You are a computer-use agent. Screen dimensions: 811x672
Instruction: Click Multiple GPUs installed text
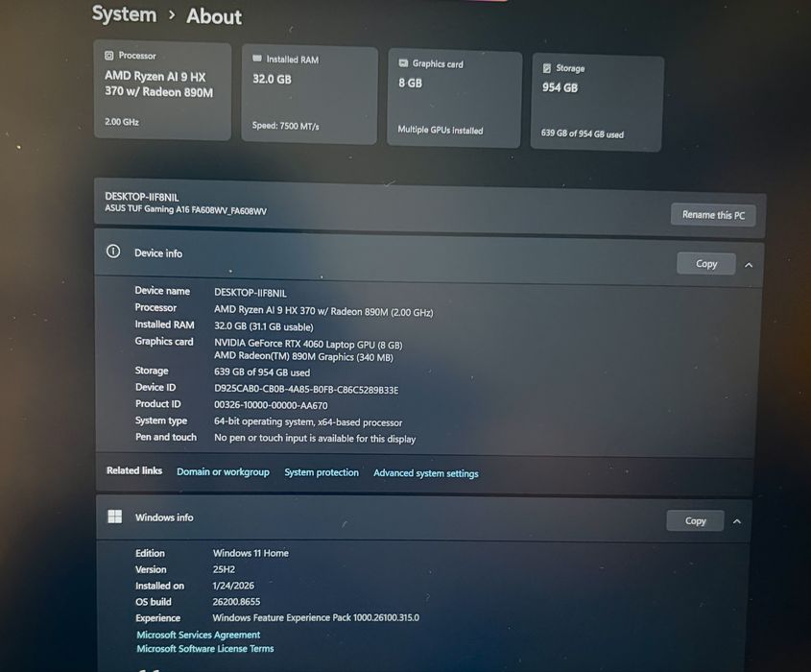click(441, 130)
